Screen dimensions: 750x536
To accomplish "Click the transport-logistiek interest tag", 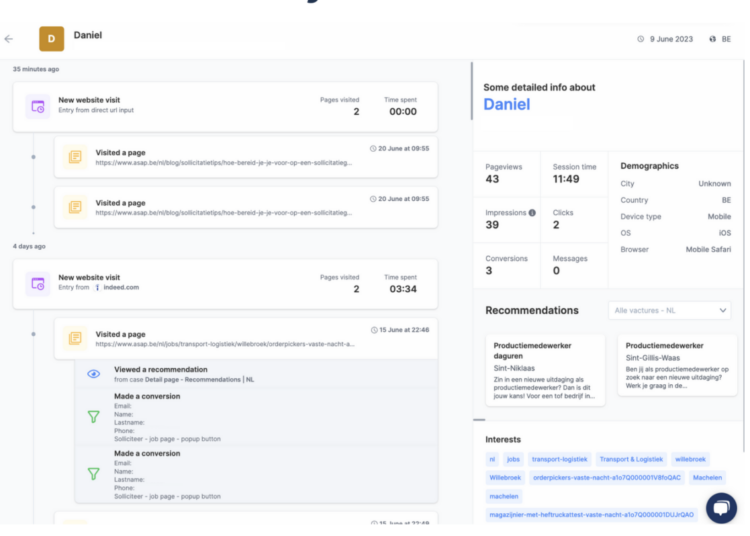I will pyautogui.click(x=558, y=459).
